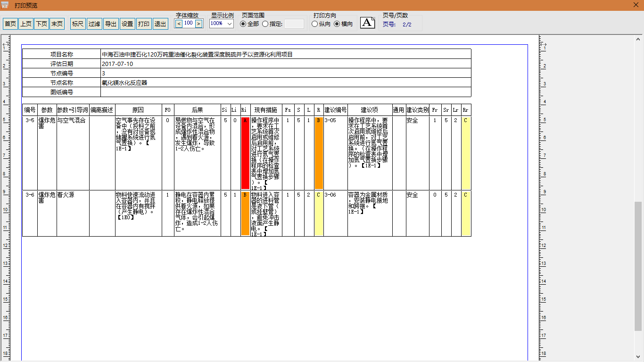This screenshot has height=362, width=644.
Task: Click the node name 氧化镁水化反应器
Action: click(124, 82)
